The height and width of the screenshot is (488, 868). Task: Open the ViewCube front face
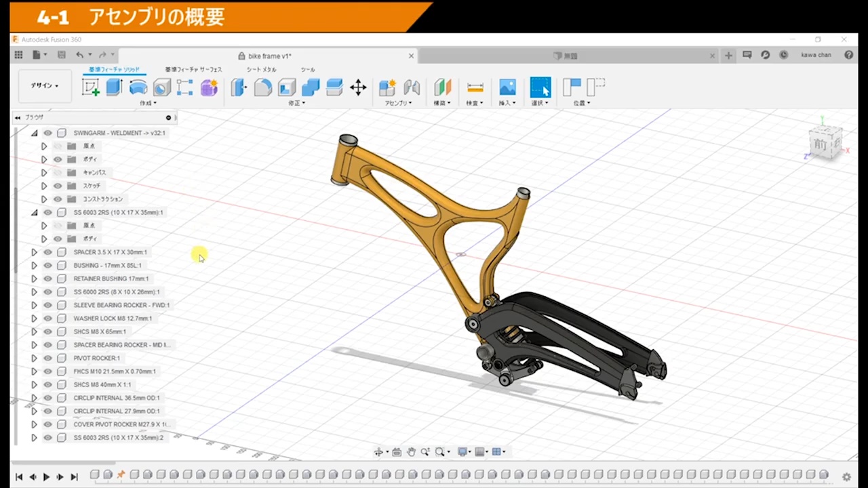(x=822, y=144)
